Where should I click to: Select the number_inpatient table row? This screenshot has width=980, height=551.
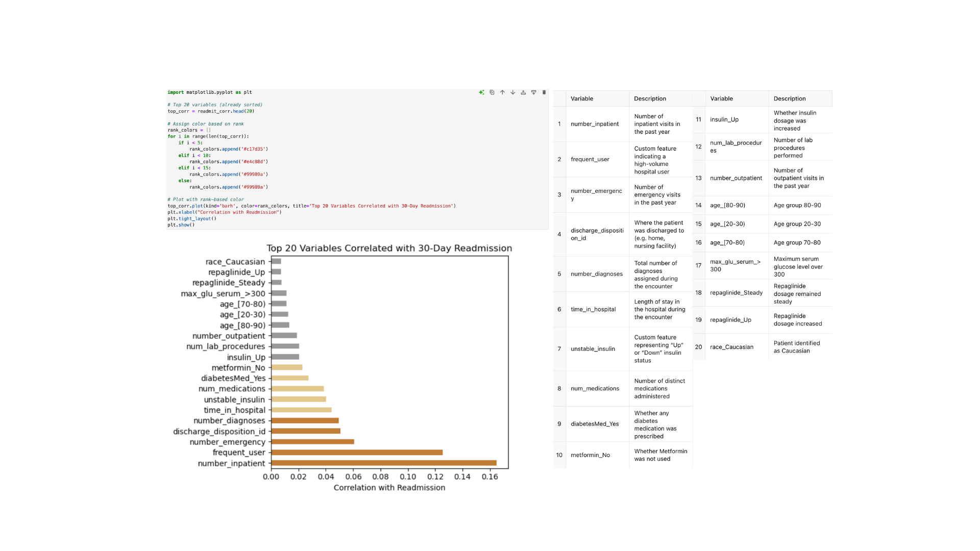click(595, 124)
